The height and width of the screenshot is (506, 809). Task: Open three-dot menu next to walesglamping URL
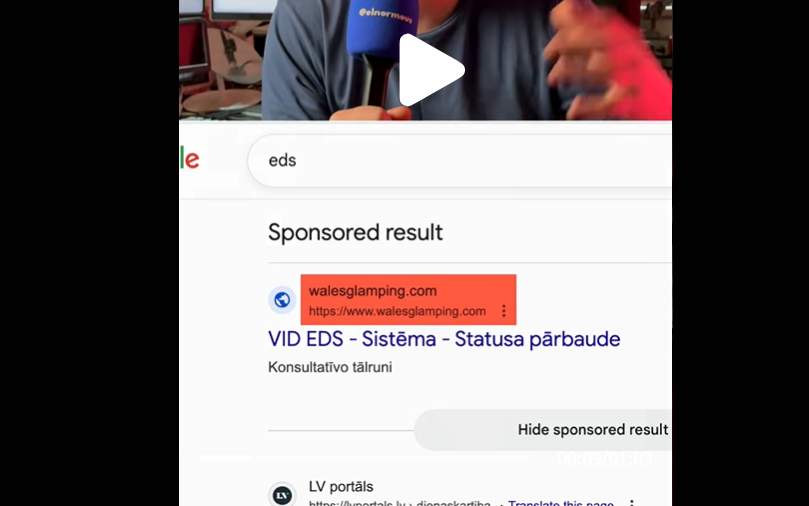click(504, 311)
